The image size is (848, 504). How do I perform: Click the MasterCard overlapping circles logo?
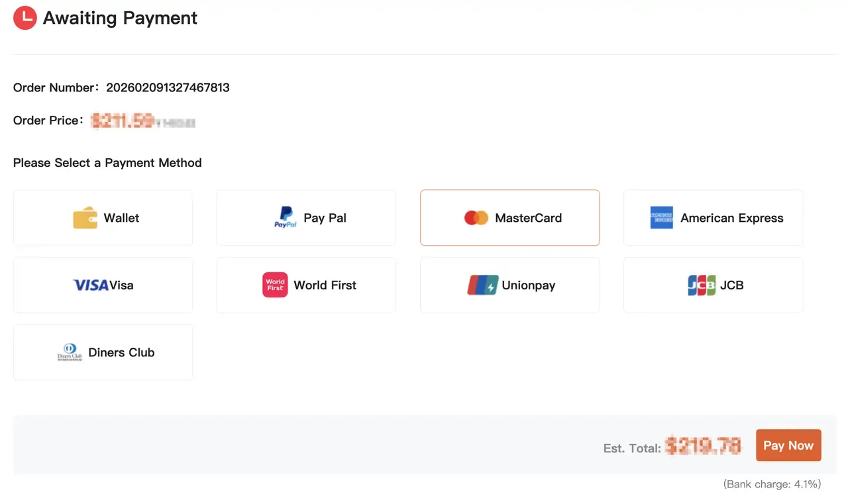click(476, 218)
